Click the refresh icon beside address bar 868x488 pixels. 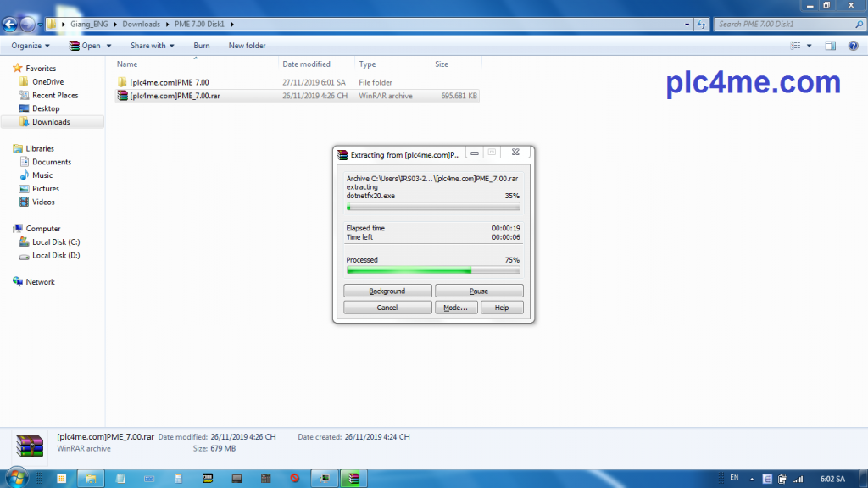pyautogui.click(x=701, y=24)
